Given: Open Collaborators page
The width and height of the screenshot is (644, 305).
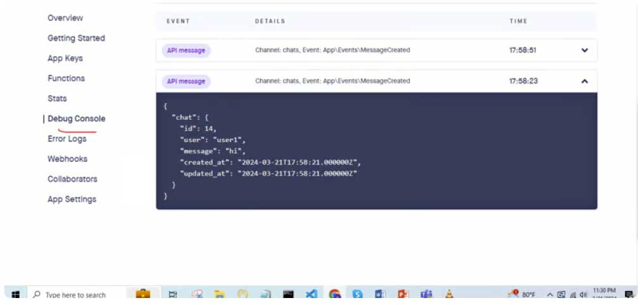Looking at the screenshot, I should [x=72, y=179].
